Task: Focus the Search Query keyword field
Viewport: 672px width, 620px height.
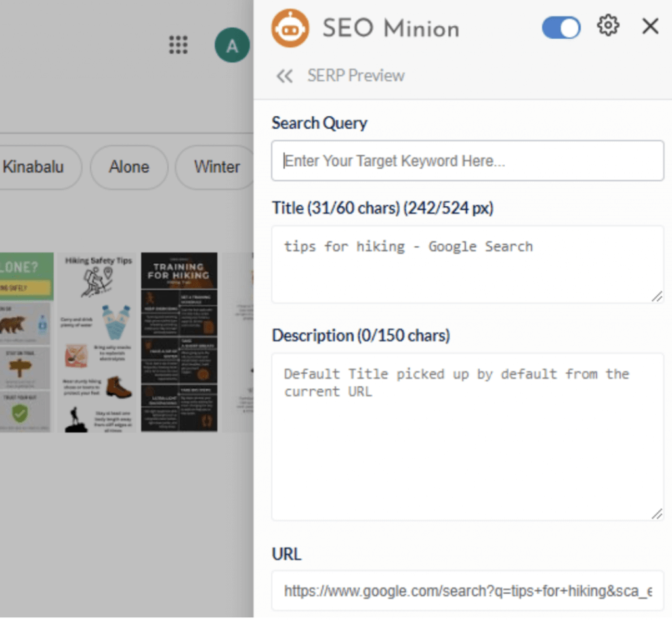Action: 467,161
